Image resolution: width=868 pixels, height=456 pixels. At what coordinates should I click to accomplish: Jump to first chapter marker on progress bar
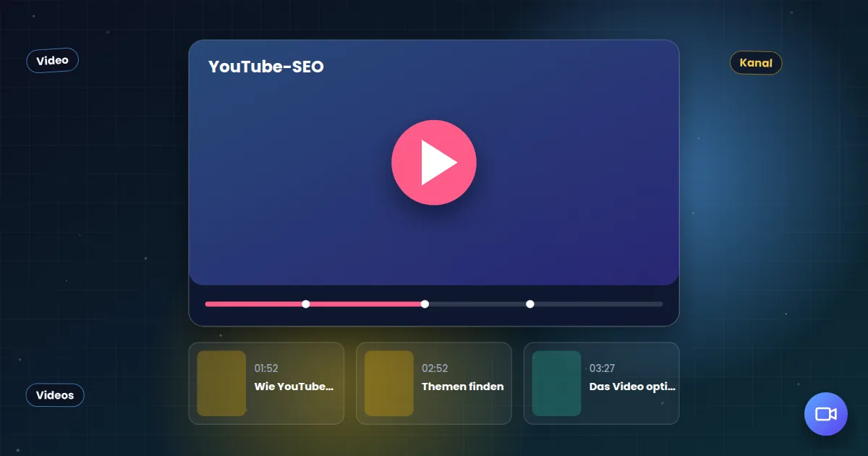pos(306,304)
